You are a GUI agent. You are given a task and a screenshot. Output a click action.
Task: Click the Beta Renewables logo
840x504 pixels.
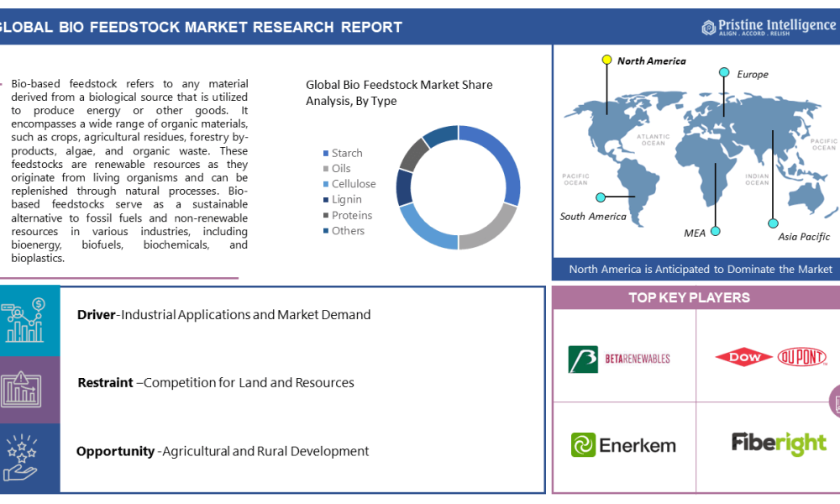[x=619, y=359]
